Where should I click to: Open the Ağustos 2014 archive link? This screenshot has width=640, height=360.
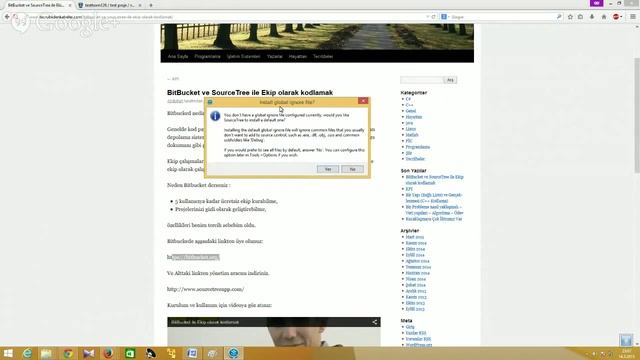(x=417, y=261)
